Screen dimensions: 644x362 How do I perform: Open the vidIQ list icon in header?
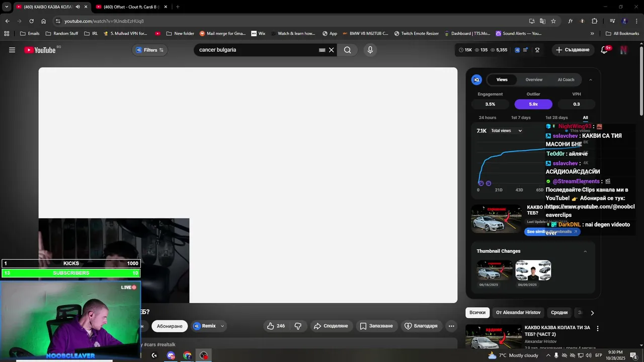tap(526, 50)
